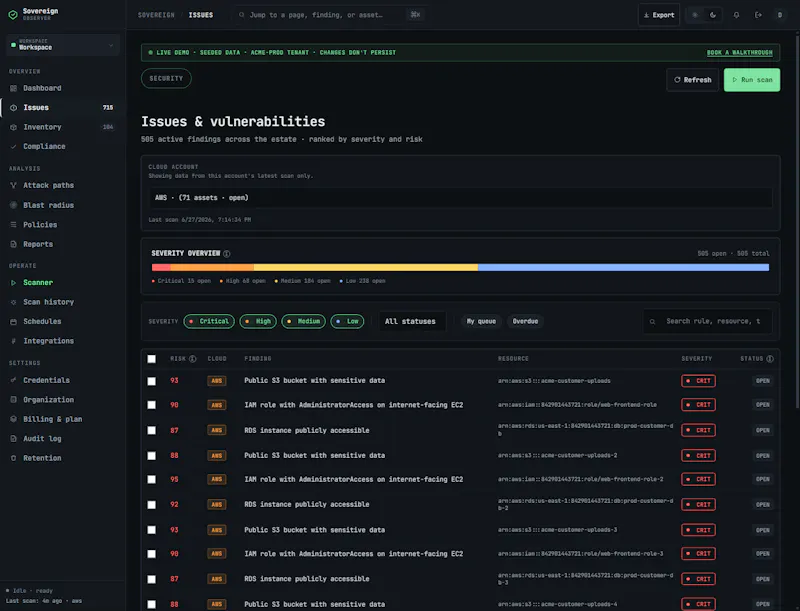
Task: Click the blue Low segment of severity bar
Action: tap(623, 267)
